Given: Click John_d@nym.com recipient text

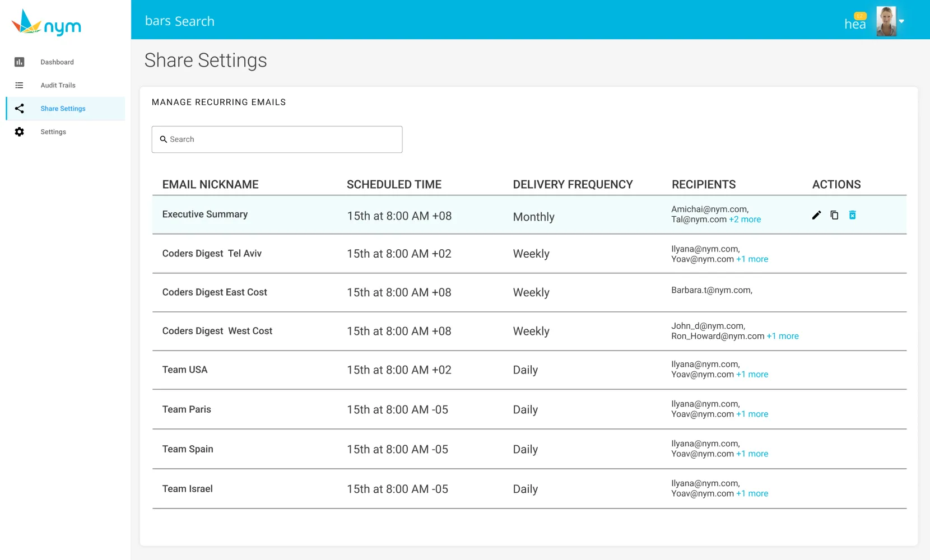Looking at the screenshot, I should pos(708,326).
